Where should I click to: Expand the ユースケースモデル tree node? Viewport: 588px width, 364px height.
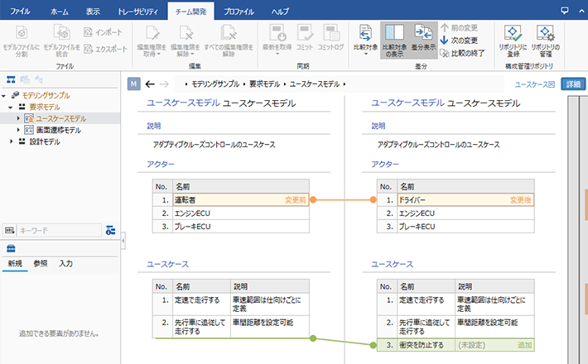[18, 118]
